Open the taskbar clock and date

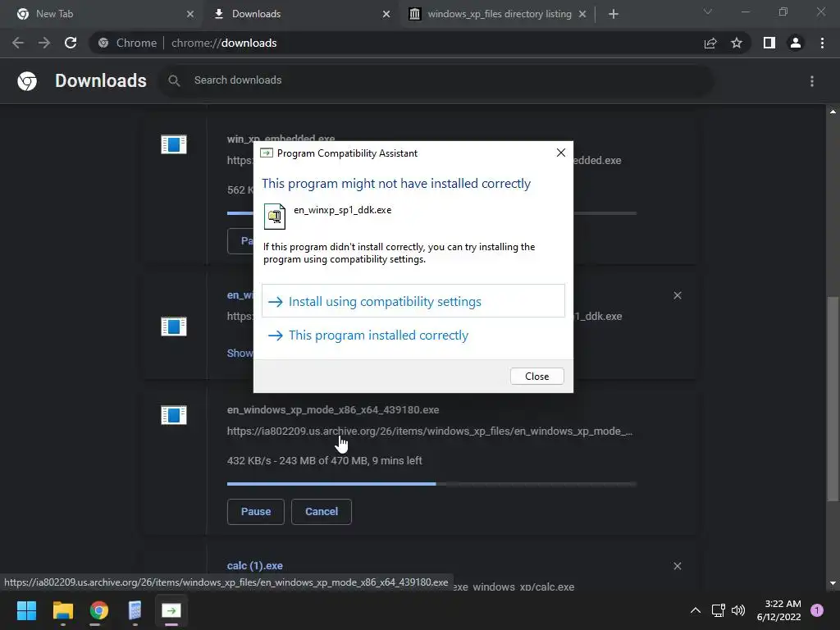coord(779,610)
